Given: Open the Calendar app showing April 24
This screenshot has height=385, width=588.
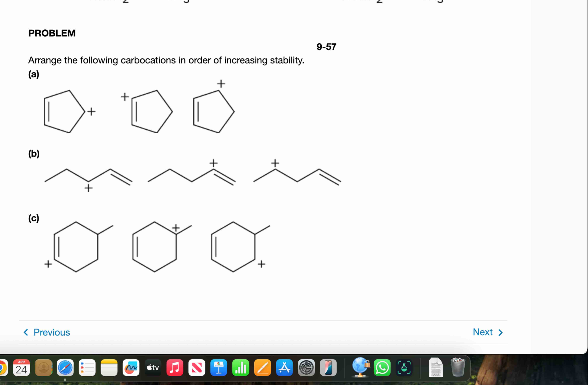Looking at the screenshot, I should pyautogui.click(x=21, y=368).
